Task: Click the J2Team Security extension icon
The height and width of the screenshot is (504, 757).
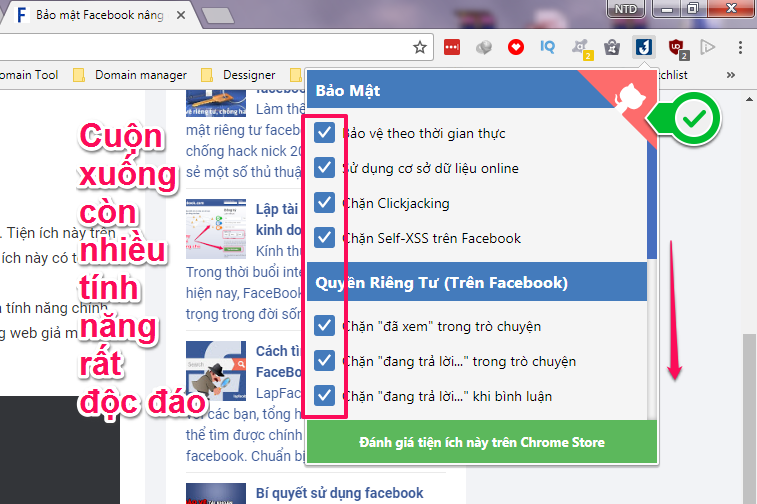Action: (x=644, y=47)
